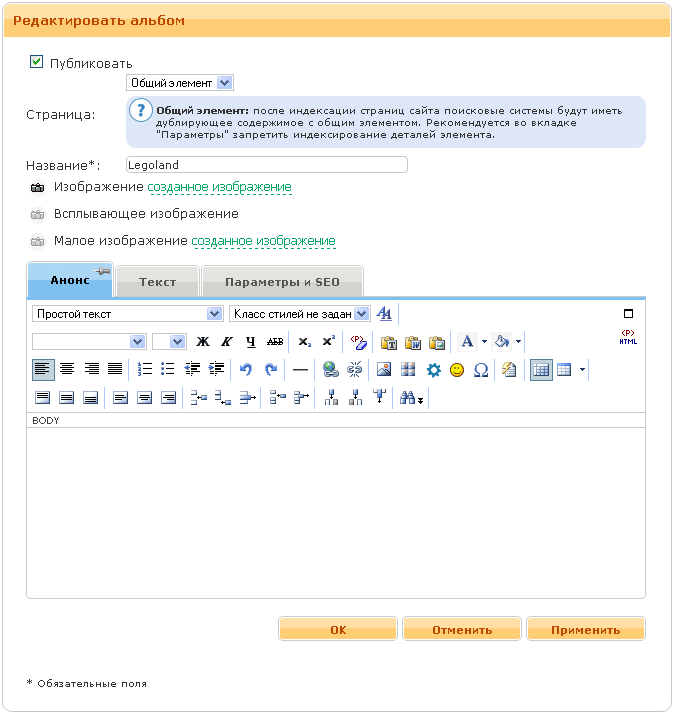Click the insert hyperlink globe icon
The image size is (674, 714).
click(x=330, y=370)
